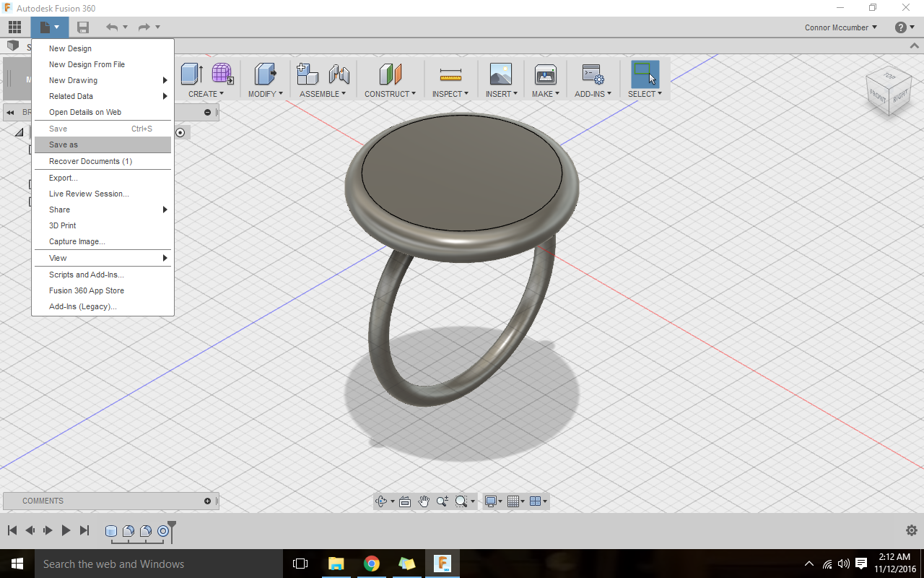Select the Insert image icon
This screenshot has height=578, width=924.
click(500, 74)
